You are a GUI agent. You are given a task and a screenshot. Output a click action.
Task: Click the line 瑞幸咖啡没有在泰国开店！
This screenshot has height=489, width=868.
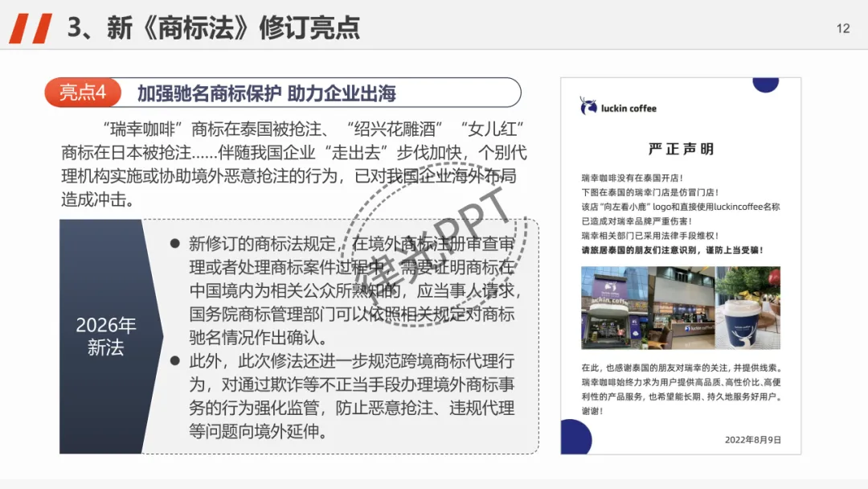633,178
